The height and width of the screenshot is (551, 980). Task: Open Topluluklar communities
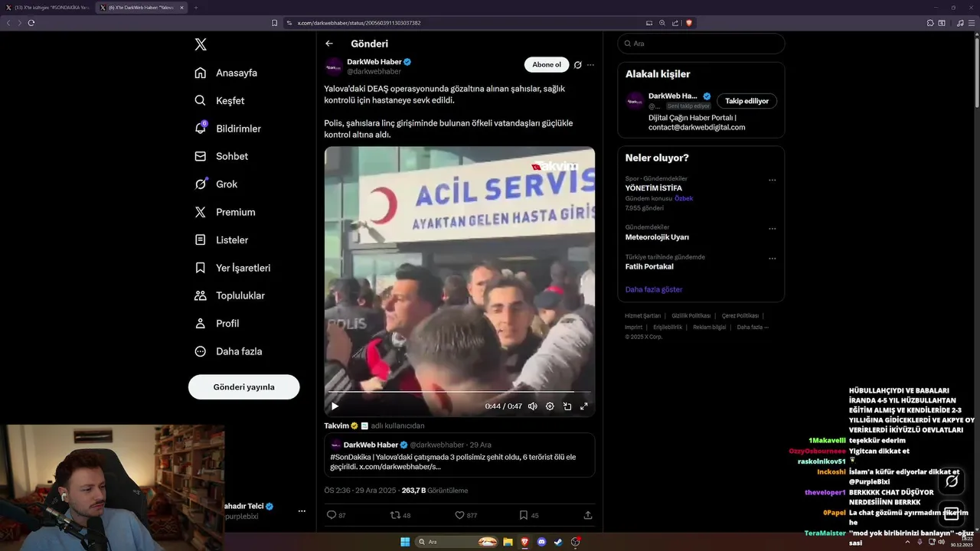230,295
